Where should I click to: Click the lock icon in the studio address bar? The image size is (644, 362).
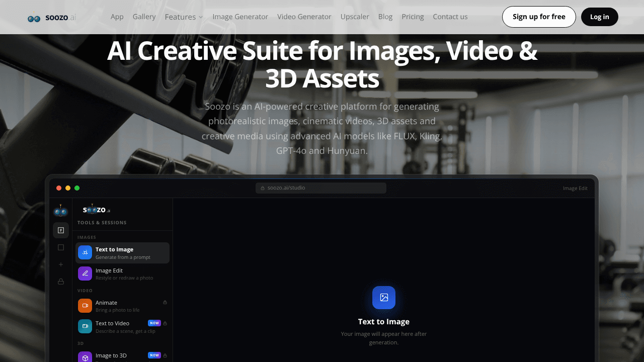click(x=263, y=188)
